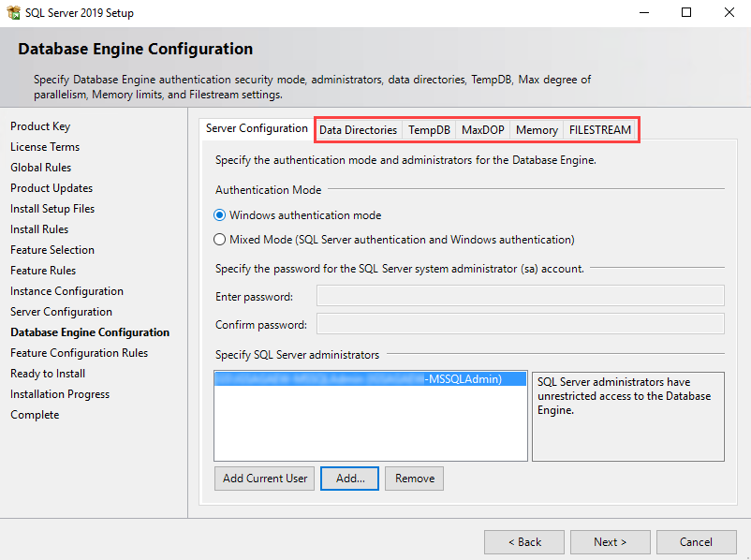Click the Installation Progress step in sidebar
Screen dimensions: 751x560
[60, 394]
